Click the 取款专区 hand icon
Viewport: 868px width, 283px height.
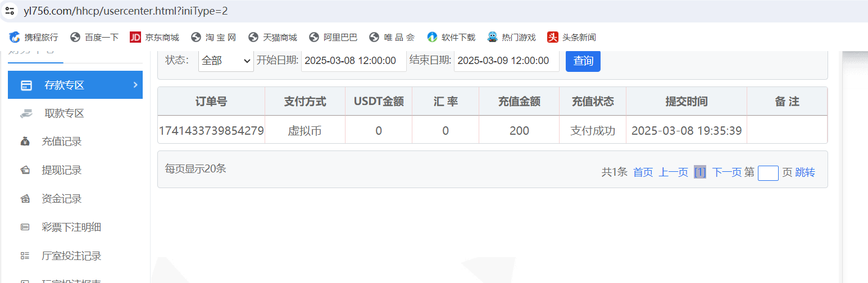coord(26,113)
